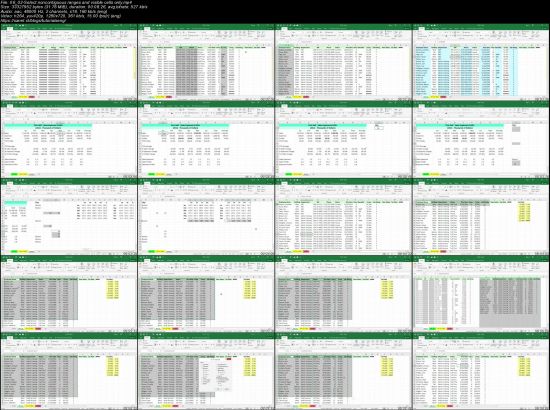Select the 'Size:' info line in header
The image size is (550, 410).
pyautogui.click(x=75, y=7)
